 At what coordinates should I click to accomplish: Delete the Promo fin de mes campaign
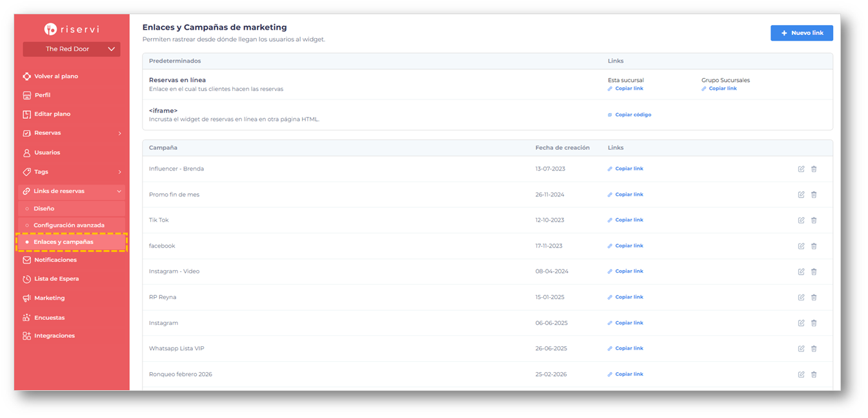pyautogui.click(x=814, y=194)
